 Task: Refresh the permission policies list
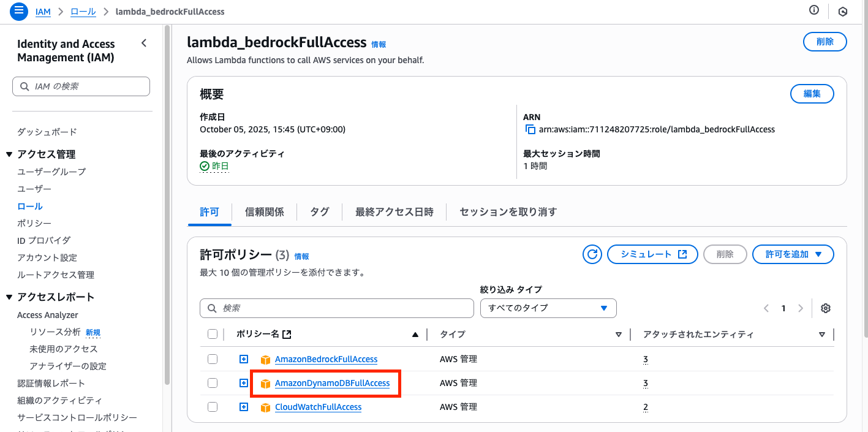click(x=592, y=254)
